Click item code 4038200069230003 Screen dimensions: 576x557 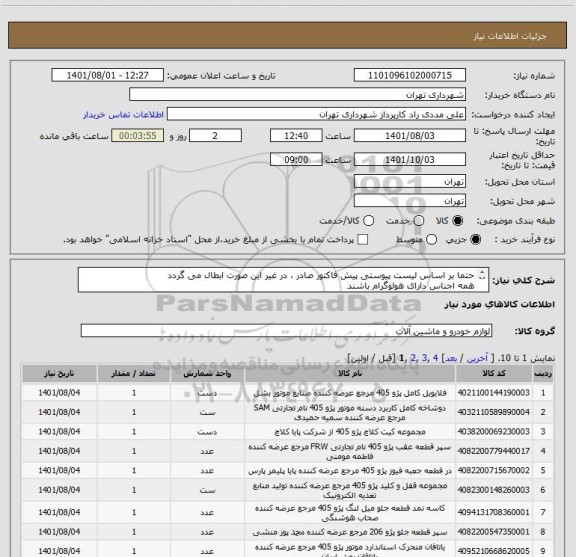[x=494, y=431]
